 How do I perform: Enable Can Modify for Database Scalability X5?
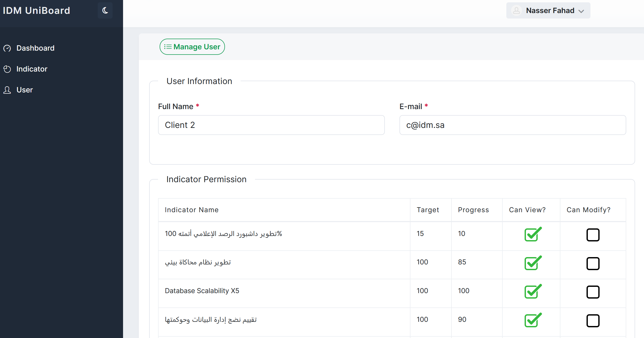[593, 292]
